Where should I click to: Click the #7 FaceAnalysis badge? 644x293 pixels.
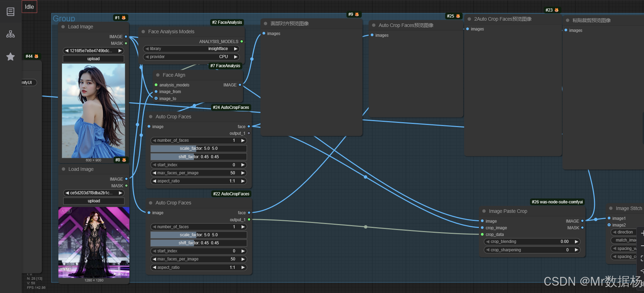click(225, 66)
